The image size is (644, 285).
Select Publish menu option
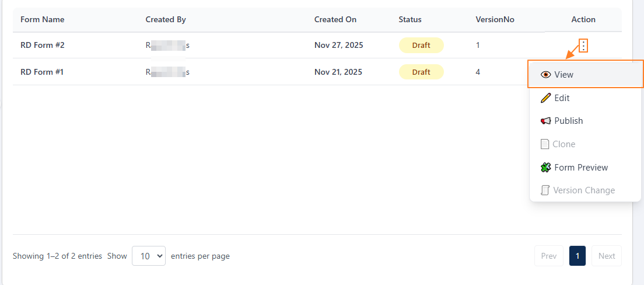click(x=568, y=121)
